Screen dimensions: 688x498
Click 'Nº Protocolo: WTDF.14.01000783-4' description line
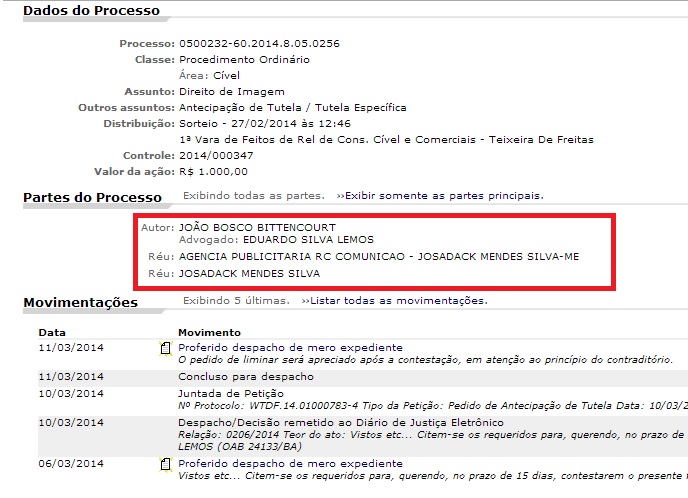[x=433, y=405]
